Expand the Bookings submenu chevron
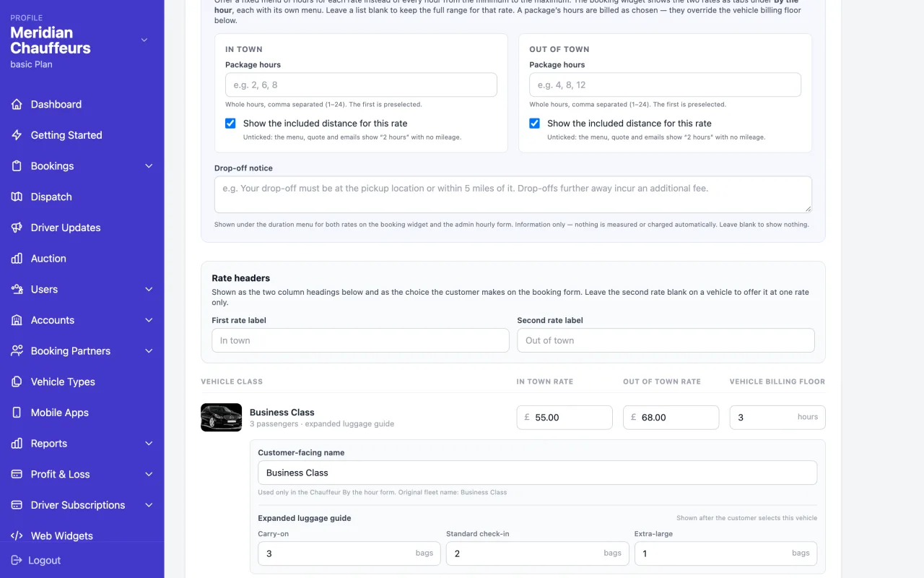Image resolution: width=924 pixels, height=578 pixels. tap(149, 166)
